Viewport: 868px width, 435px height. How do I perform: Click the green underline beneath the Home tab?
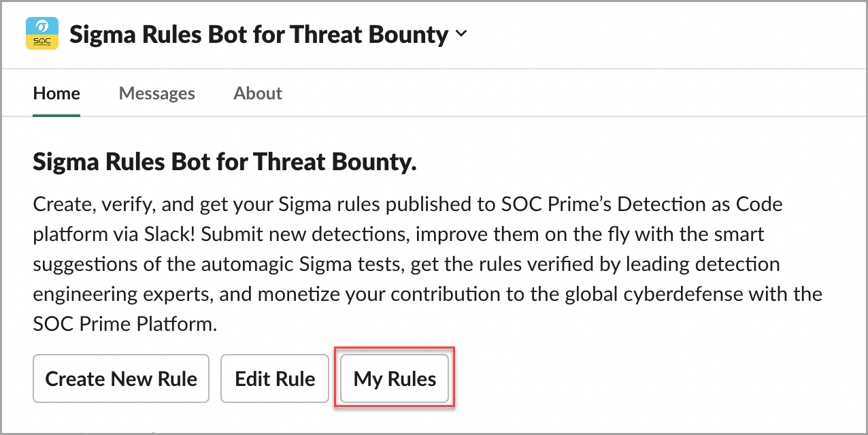pyautogui.click(x=56, y=115)
